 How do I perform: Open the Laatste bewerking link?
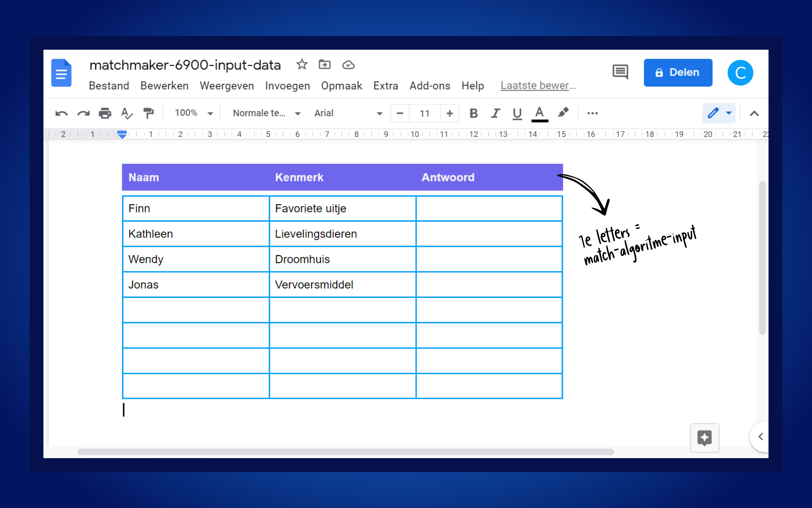[538, 86]
